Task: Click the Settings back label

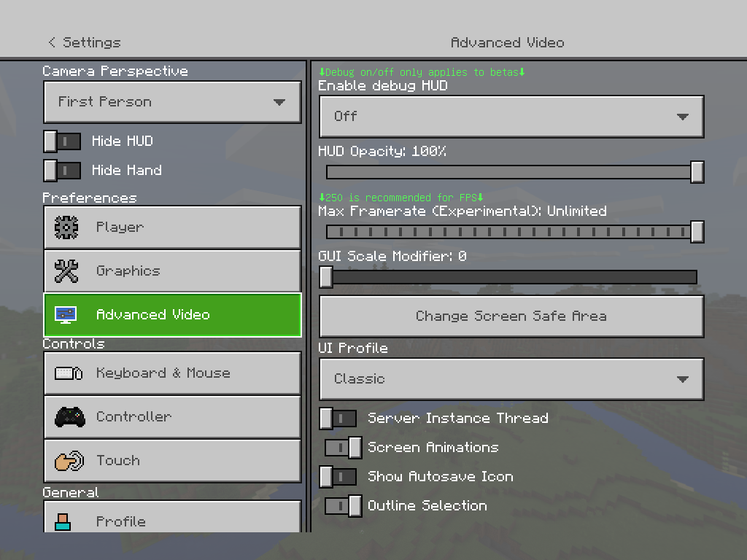Action: [91, 42]
